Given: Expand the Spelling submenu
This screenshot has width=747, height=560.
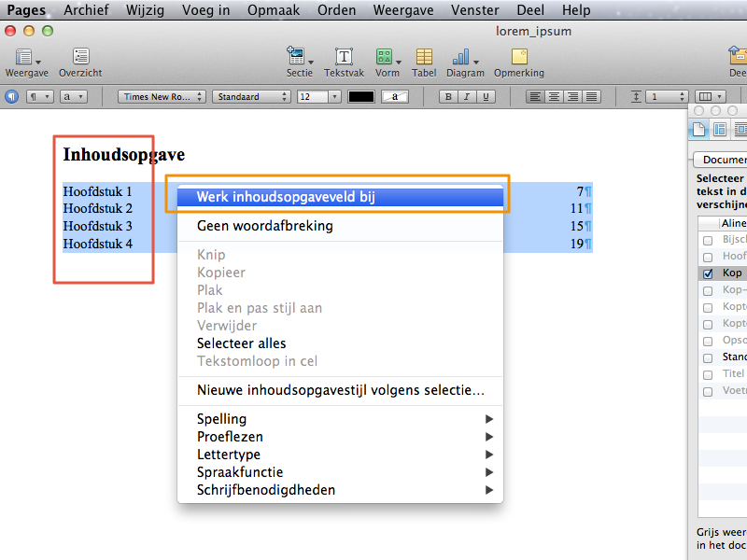Looking at the screenshot, I should [340, 419].
